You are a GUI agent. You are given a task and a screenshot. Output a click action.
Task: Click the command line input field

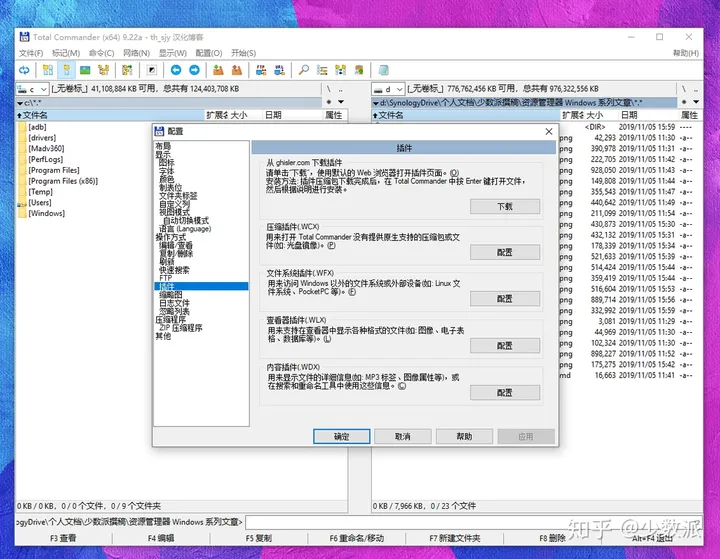473,522
